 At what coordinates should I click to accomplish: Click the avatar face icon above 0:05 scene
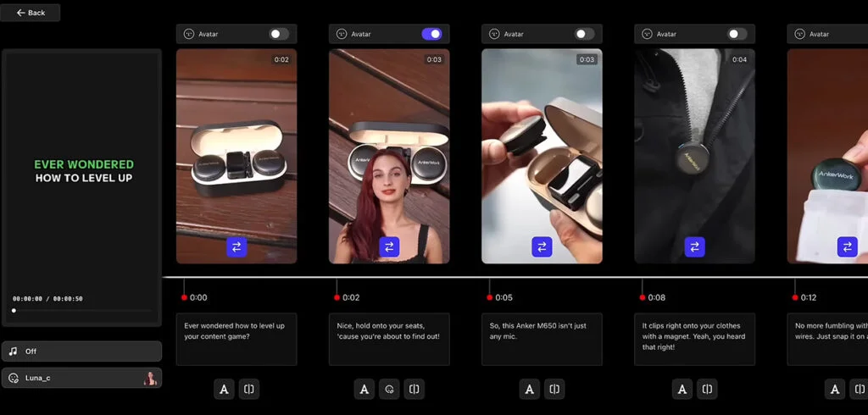[x=494, y=34]
